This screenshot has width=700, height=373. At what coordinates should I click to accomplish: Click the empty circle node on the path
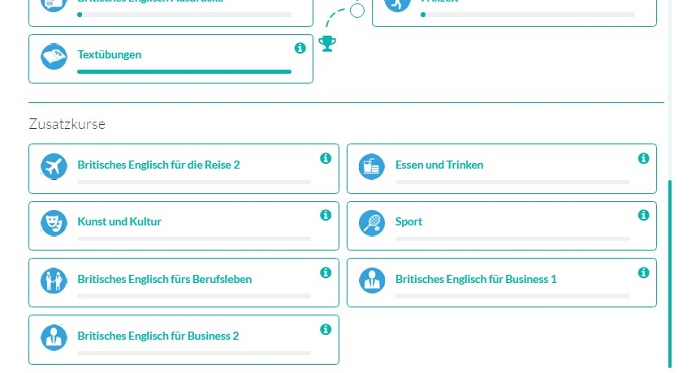click(x=357, y=10)
